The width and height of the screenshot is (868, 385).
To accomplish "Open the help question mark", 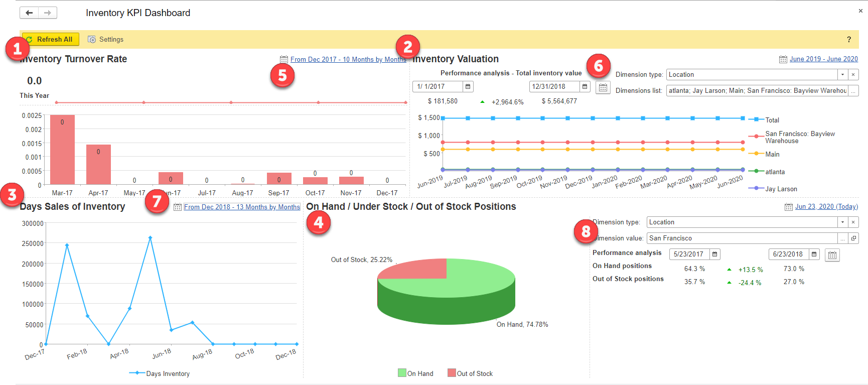I will (849, 40).
